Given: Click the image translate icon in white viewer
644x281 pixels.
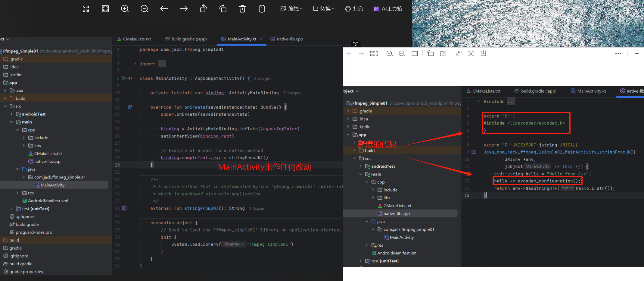Looking at the screenshot, I should point(459,54).
